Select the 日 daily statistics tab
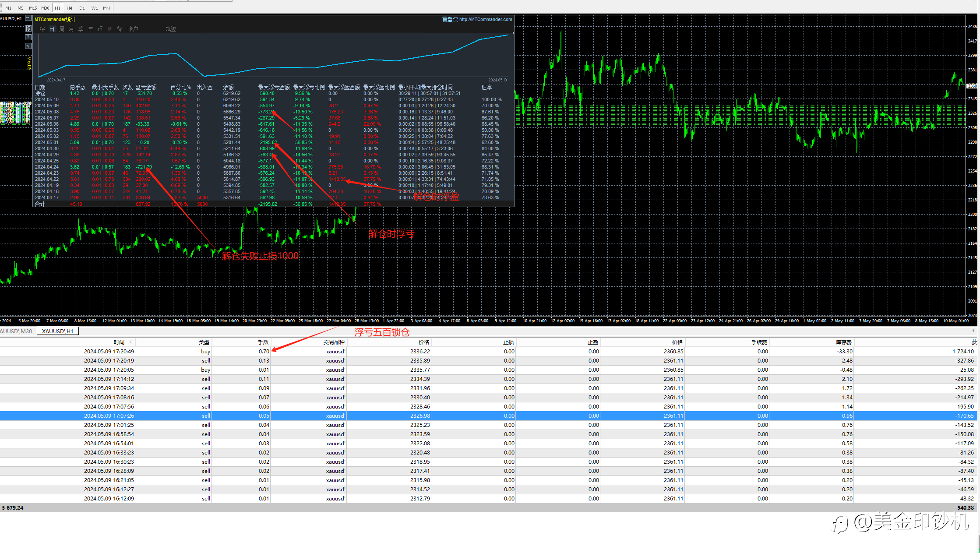Image resolution: width=980 pixels, height=553 pixels. pos(52,29)
